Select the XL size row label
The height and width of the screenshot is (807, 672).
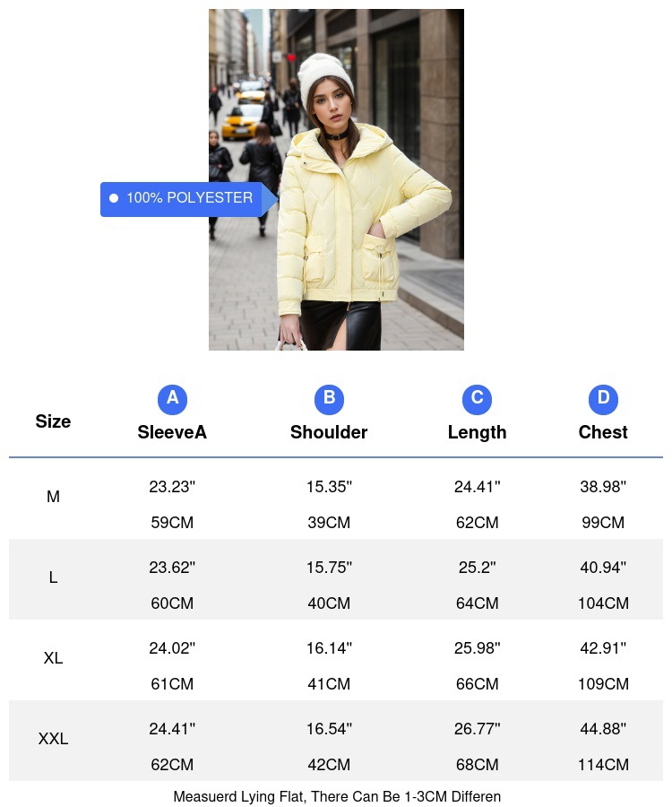click(53, 658)
